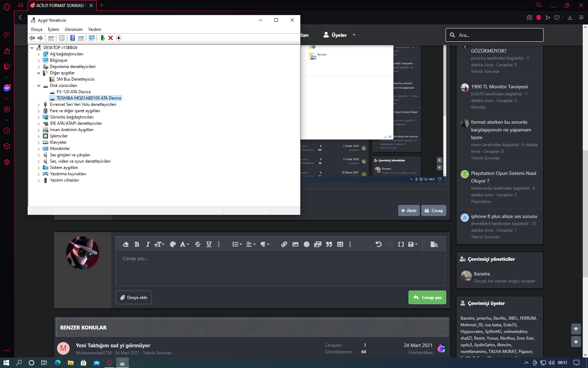Click the Back arrow in Device Manager toolbar
588x368 pixels.
coord(32,38)
